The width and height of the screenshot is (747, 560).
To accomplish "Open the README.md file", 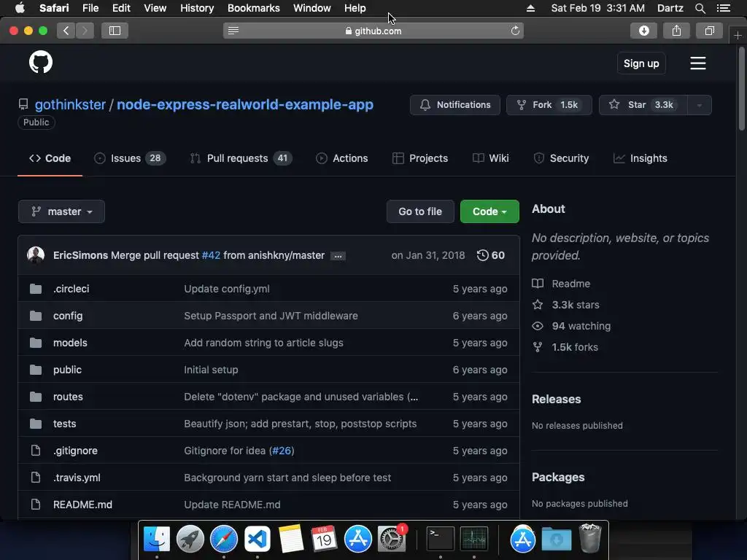I will point(82,505).
